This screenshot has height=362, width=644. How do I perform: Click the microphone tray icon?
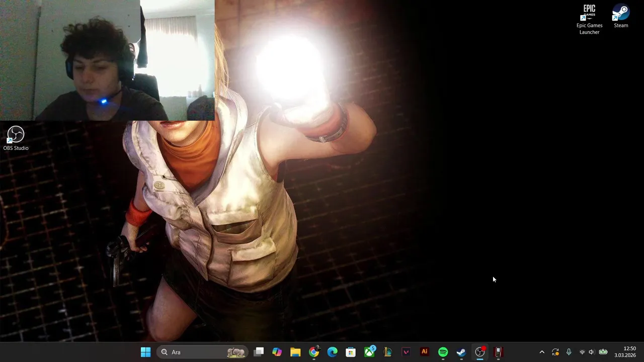click(569, 352)
